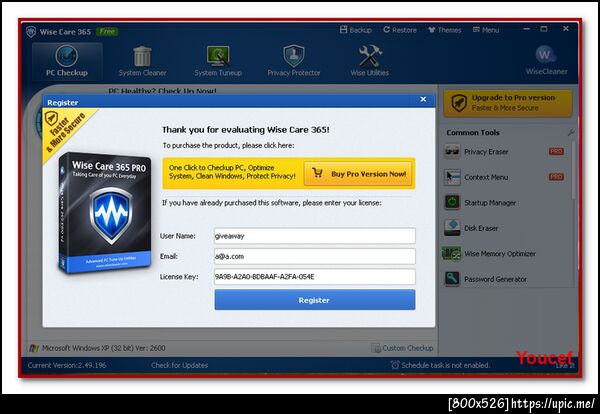Open the Menu dropdown in title bar
600x414 pixels.
pos(486,30)
